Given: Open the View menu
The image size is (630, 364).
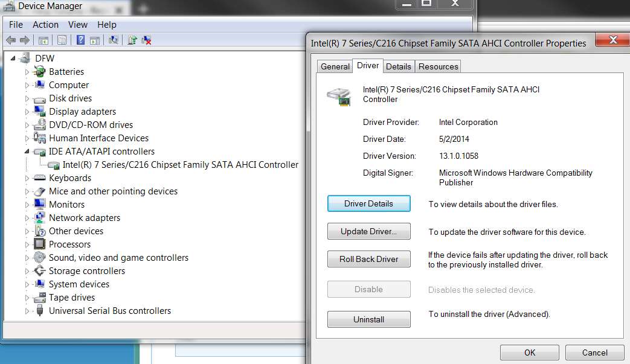Looking at the screenshot, I should pos(77,25).
